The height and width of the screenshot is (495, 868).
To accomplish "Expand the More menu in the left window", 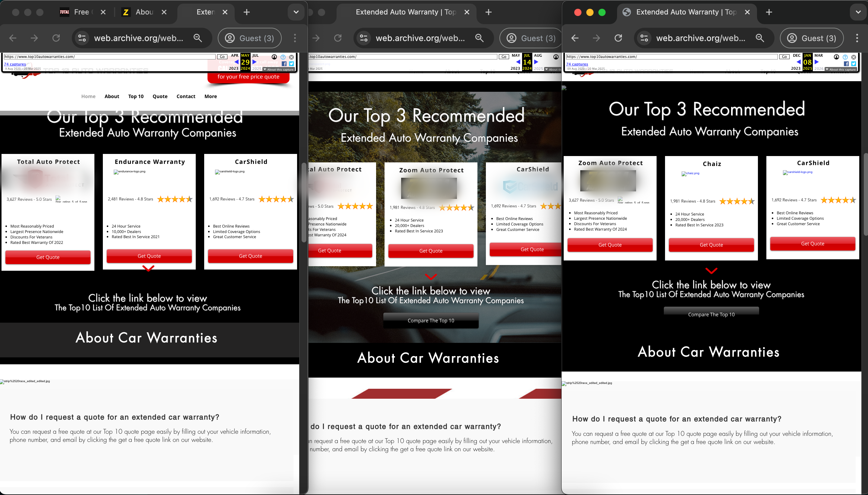I will (x=211, y=96).
